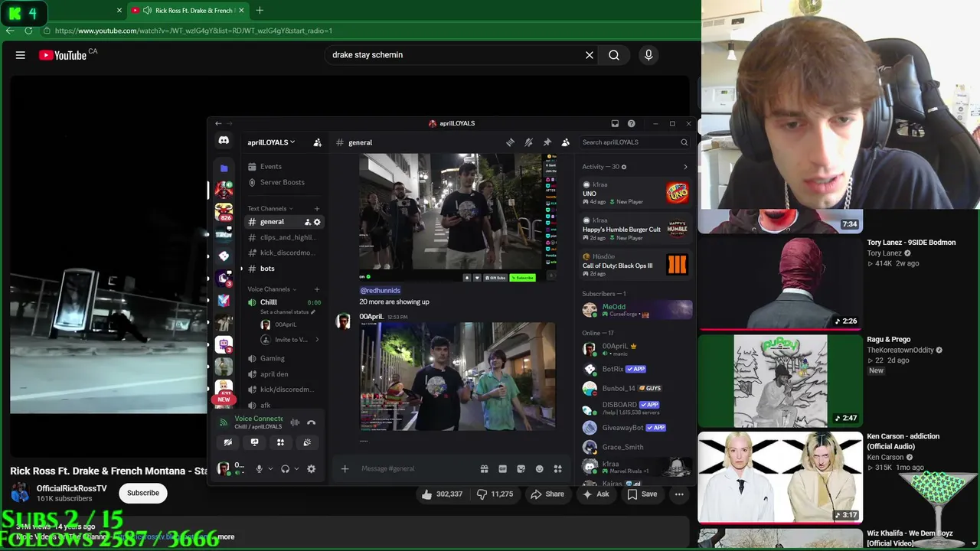Open Discord help question mark icon

click(x=631, y=123)
